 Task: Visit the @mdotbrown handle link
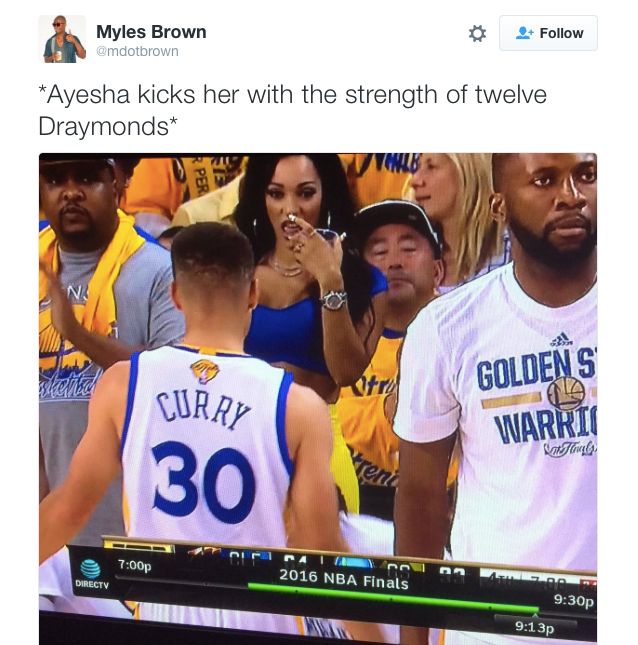pos(137,51)
